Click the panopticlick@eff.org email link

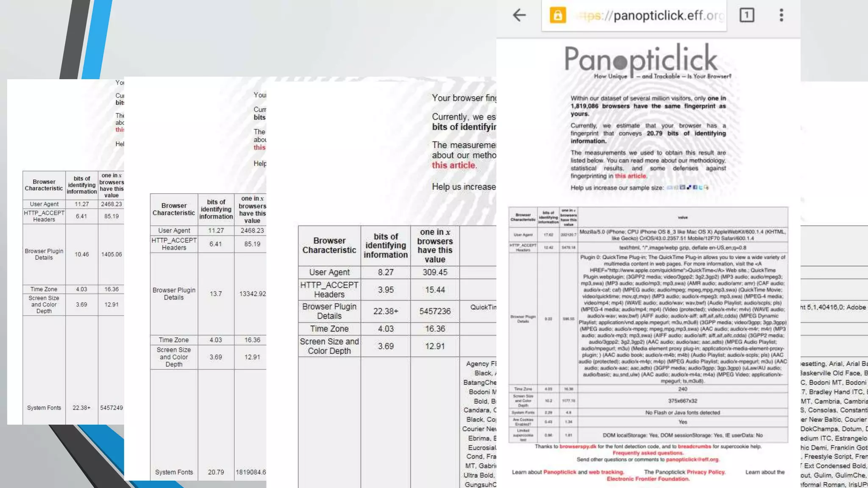693,460
